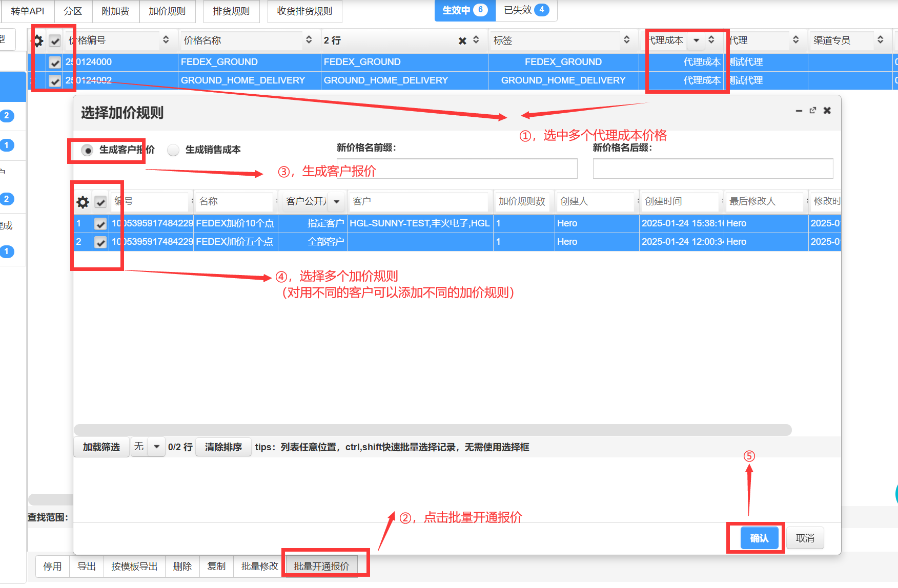Sort by 代理 column arrows

(795, 40)
